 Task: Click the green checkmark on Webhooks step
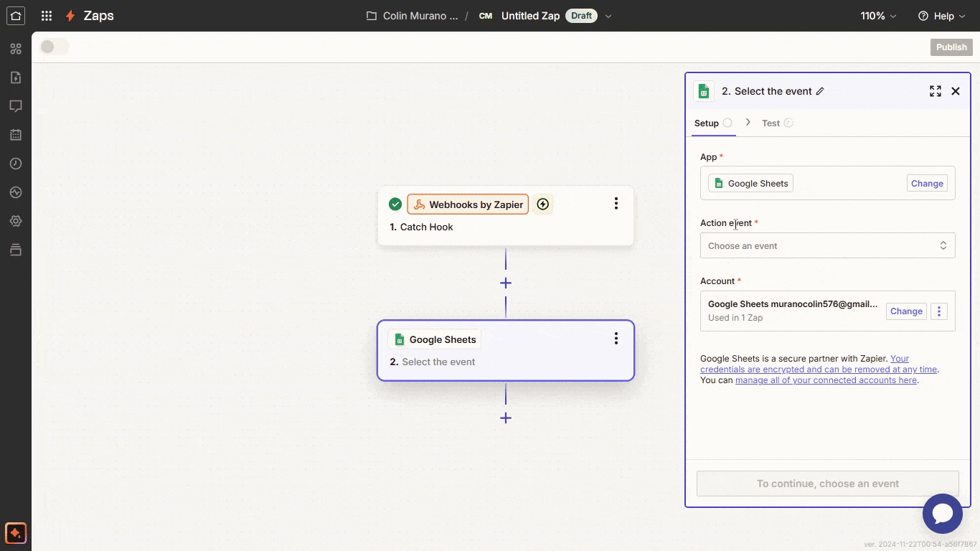[395, 204]
